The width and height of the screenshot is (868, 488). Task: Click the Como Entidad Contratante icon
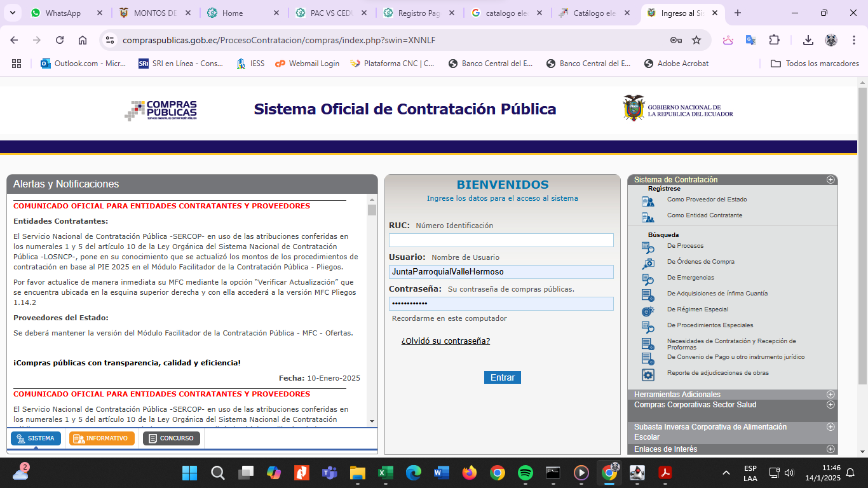[x=648, y=217]
